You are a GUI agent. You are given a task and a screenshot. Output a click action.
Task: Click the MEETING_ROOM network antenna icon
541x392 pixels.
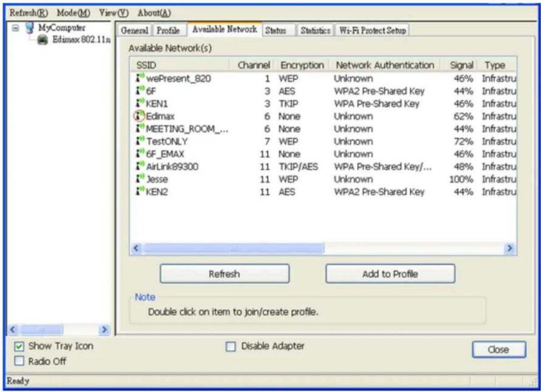[140, 128]
